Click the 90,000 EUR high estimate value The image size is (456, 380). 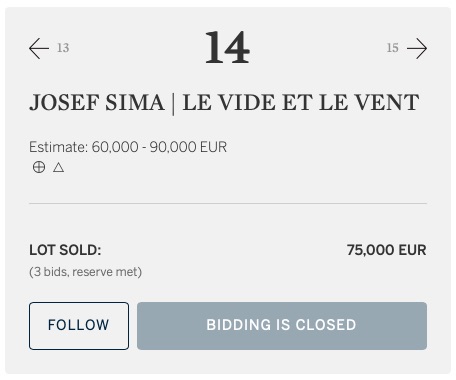pos(188,147)
